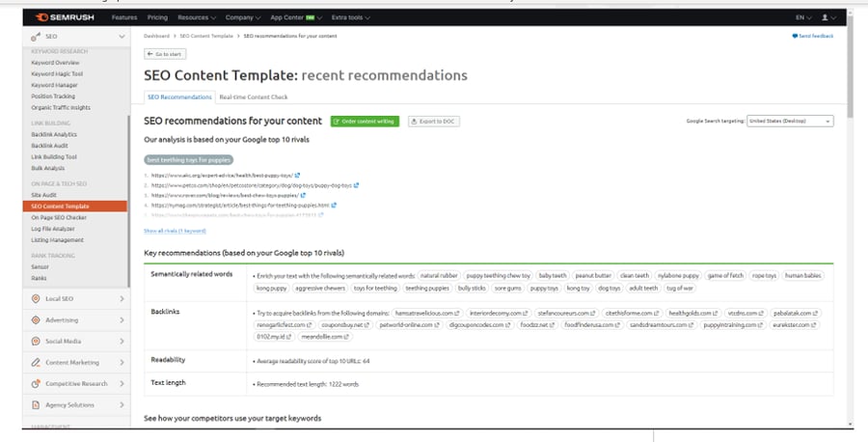
Task: Open the Extra tools menu
Action: point(351,17)
